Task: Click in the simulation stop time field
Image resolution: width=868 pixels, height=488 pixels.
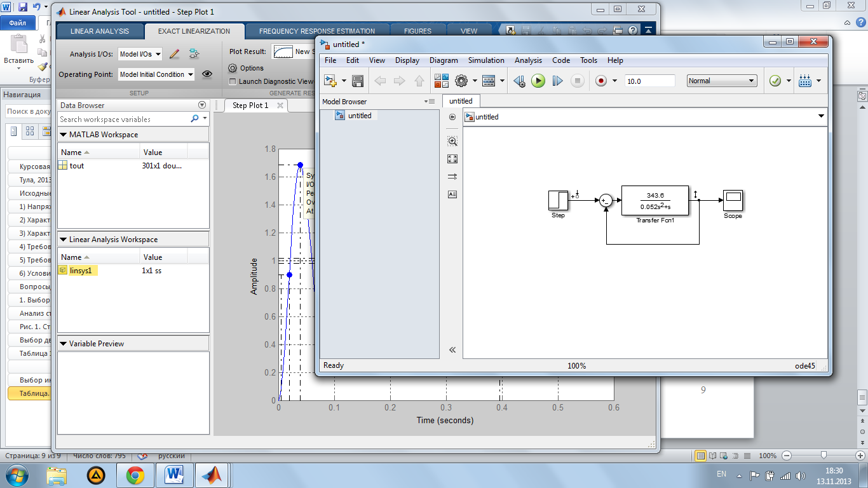Action: [x=649, y=81]
